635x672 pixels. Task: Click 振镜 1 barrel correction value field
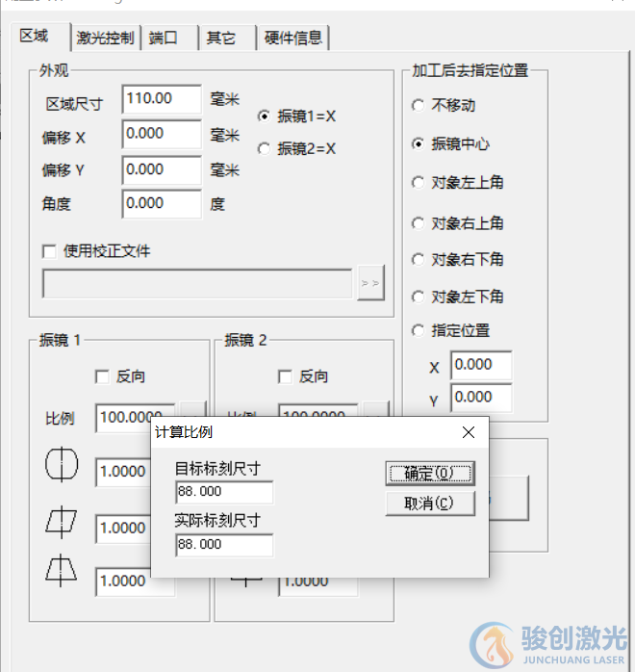click(123, 472)
